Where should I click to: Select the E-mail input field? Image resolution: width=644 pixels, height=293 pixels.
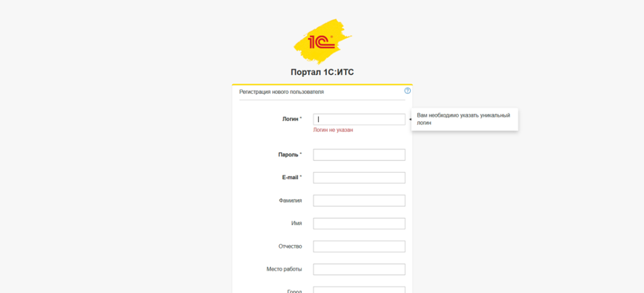click(x=359, y=178)
